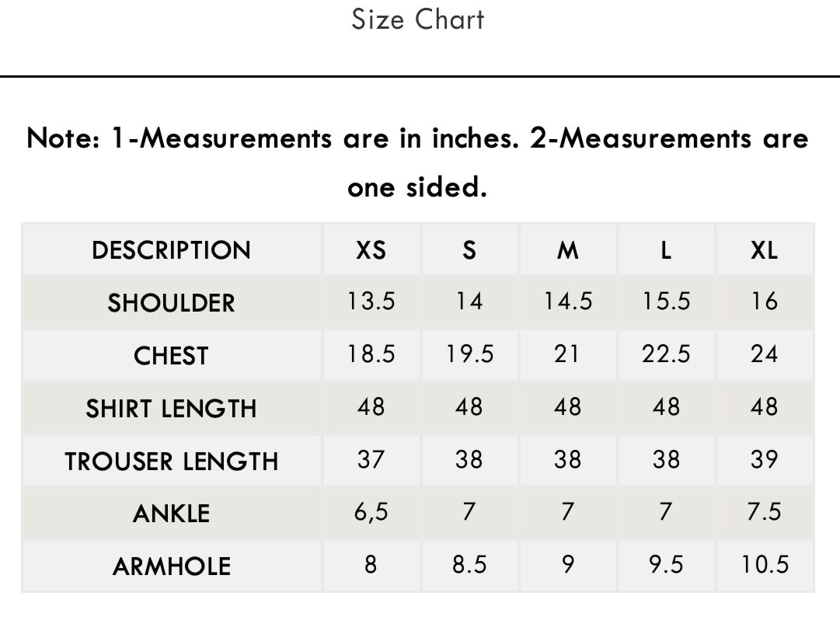Click the 13.5 shoulder value for XS
840x624 pixels.
(x=371, y=301)
